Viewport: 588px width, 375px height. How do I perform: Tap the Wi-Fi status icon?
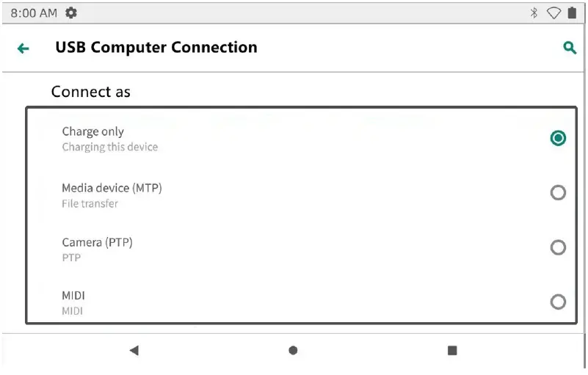553,13
